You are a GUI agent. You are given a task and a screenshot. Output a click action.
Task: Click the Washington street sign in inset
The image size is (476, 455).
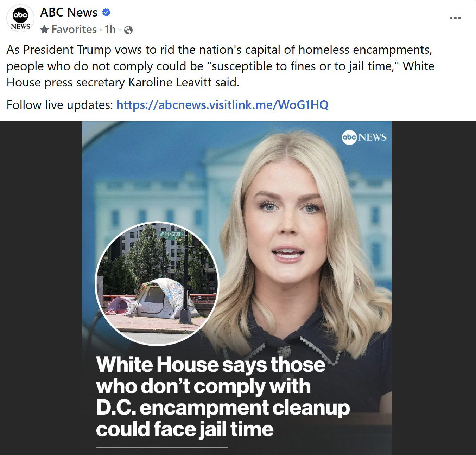click(x=171, y=235)
